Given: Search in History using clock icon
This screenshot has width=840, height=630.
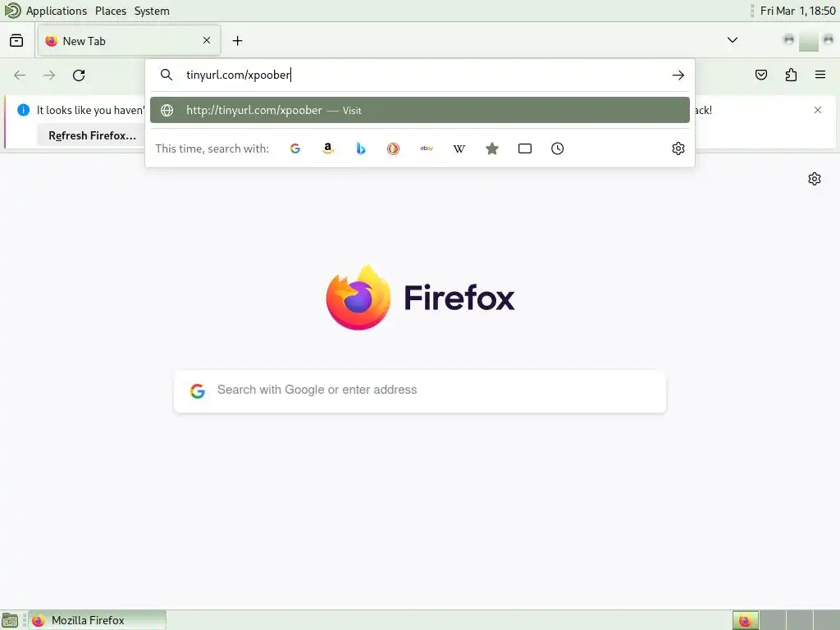Looking at the screenshot, I should click(x=557, y=148).
